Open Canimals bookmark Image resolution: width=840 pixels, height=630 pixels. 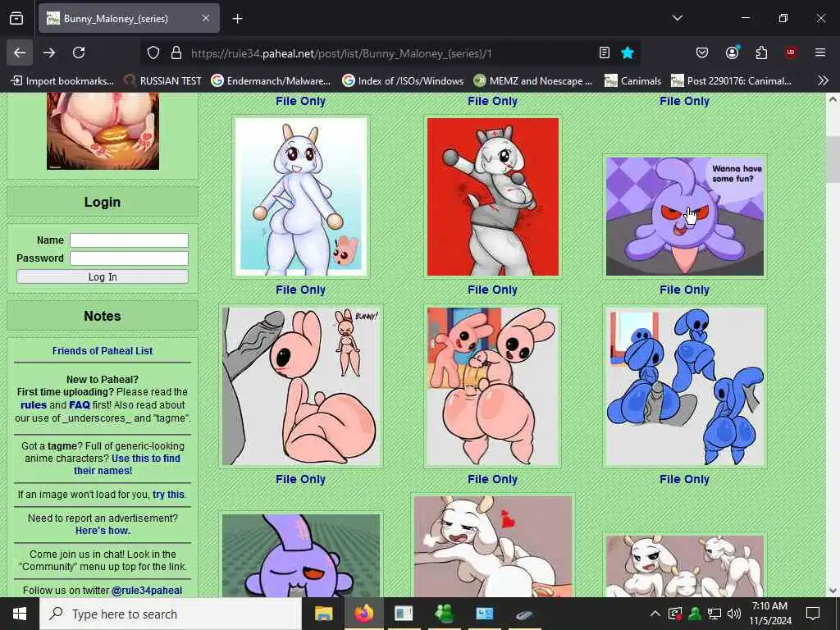click(632, 81)
